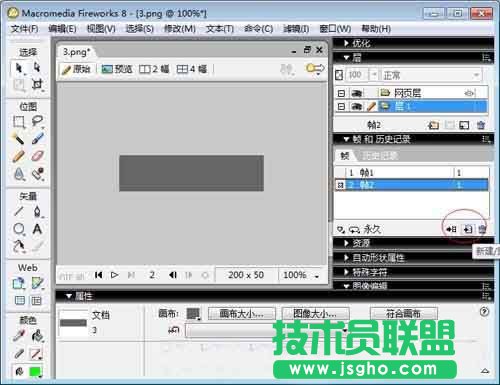
Task: Toggle visibility eye of 层1 layer
Action: coord(356,107)
